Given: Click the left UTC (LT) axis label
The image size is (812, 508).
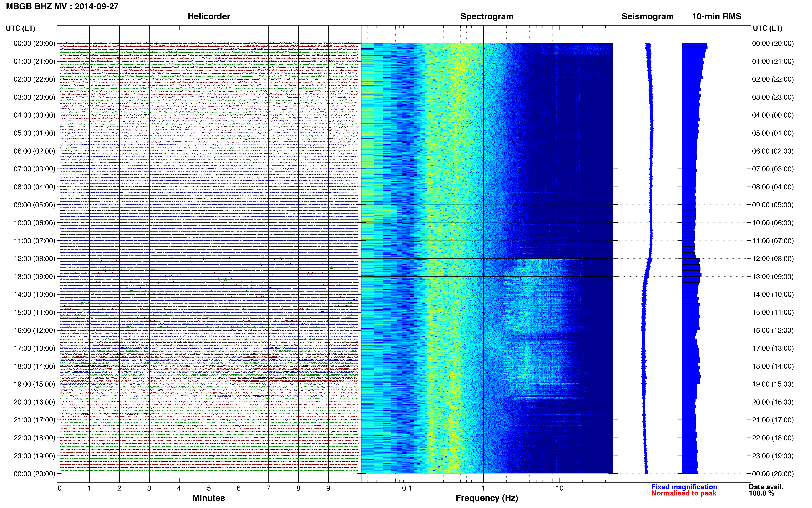Looking at the screenshot, I should point(21,28).
